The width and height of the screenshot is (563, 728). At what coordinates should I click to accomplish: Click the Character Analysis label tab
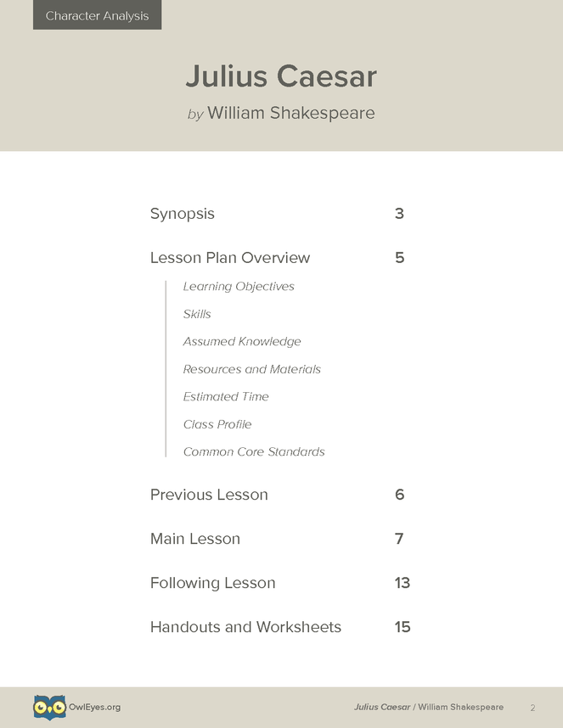[97, 15]
